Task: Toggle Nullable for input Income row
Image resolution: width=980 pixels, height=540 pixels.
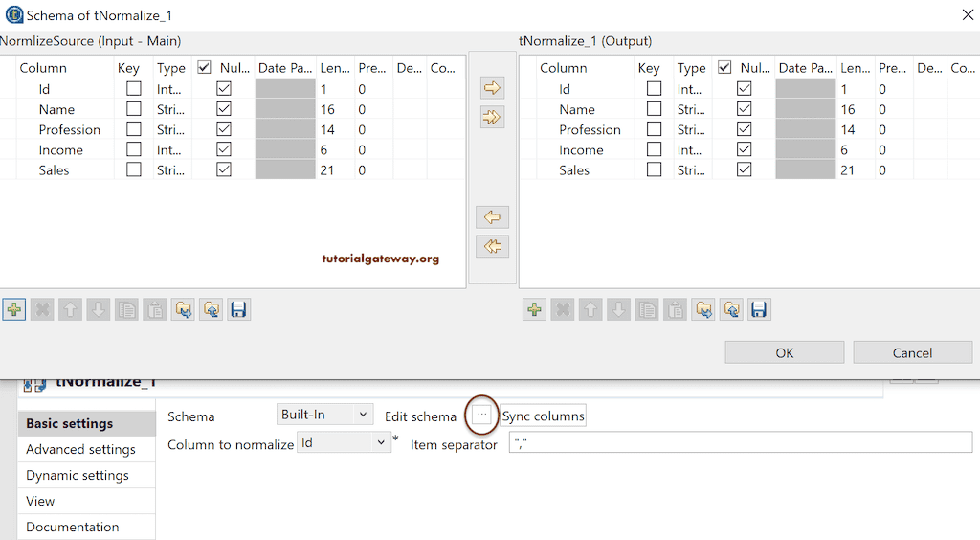Action: (x=224, y=149)
